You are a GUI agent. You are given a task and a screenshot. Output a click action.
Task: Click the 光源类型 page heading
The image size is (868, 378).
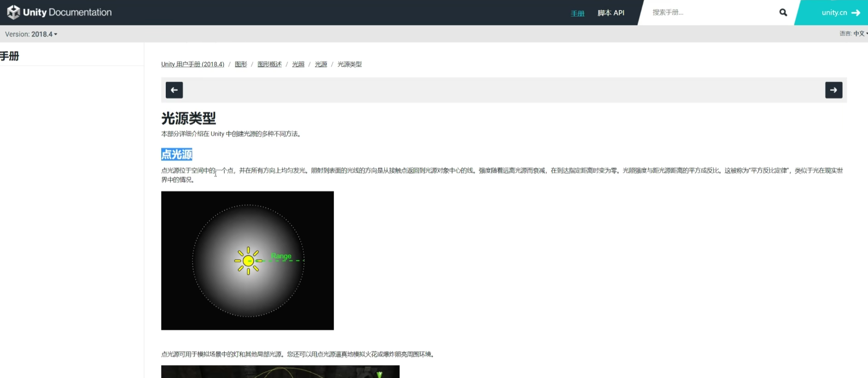point(188,118)
